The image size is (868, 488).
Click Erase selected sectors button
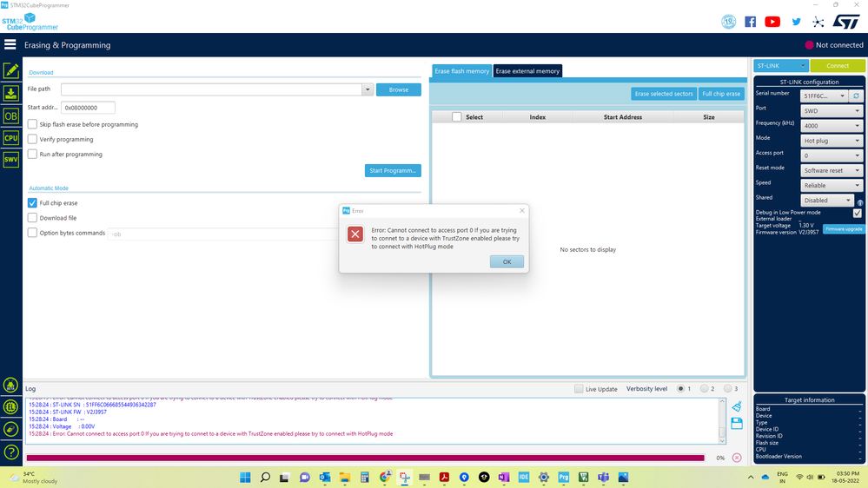[664, 94]
